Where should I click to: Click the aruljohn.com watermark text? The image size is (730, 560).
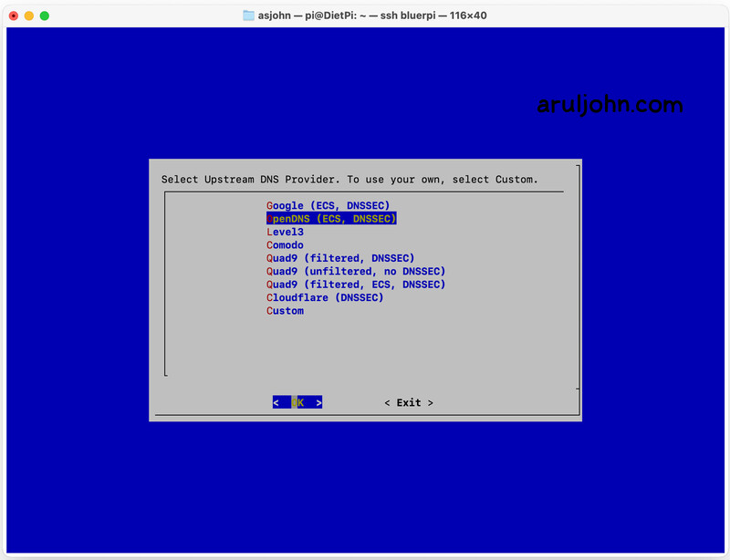tap(610, 105)
